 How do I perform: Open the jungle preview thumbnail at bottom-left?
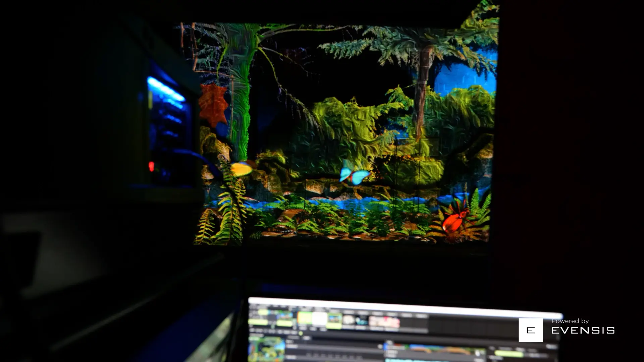click(x=266, y=349)
